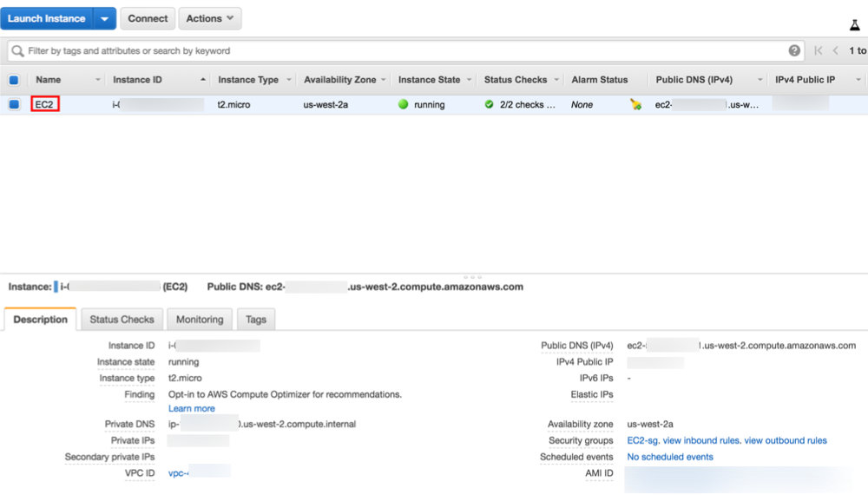Screen dimensions: 868x495
Task: Open the No scheduled events link
Action: coord(670,457)
